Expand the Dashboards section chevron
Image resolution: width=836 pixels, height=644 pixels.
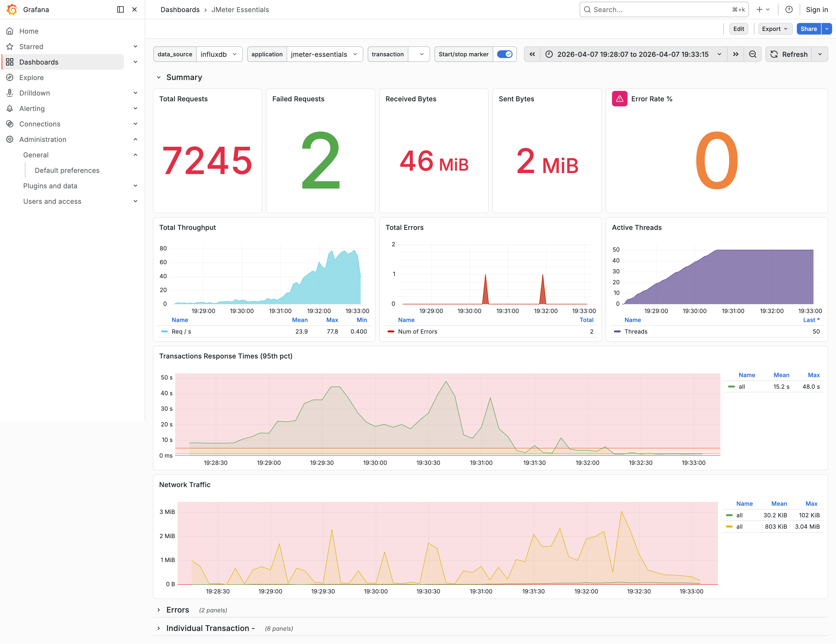tap(135, 62)
